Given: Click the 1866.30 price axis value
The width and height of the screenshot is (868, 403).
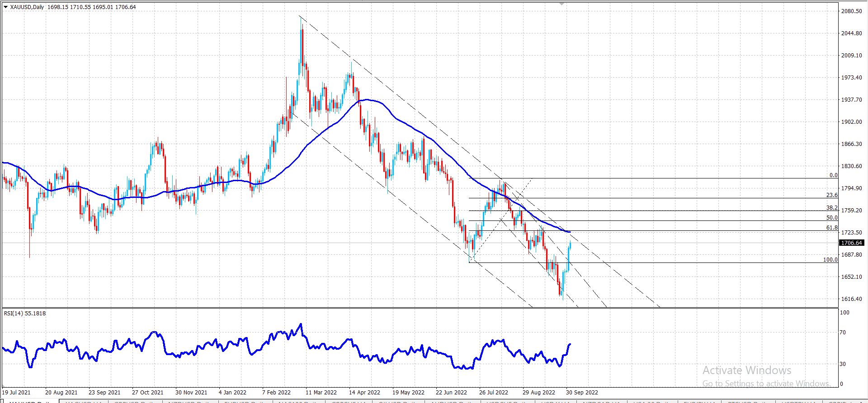Looking at the screenshot, I should pyautogui.click(x=851, y=144).
